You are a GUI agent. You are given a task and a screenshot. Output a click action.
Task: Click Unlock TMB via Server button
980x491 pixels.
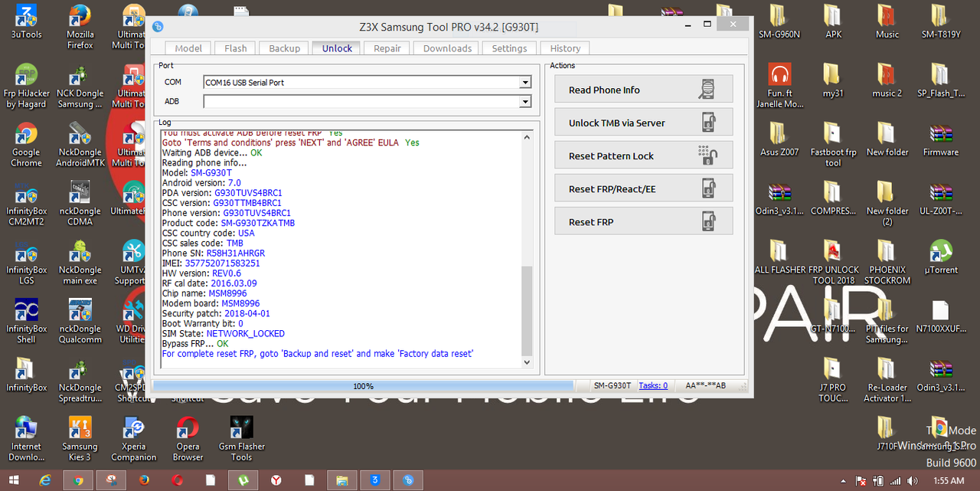coord(643,123)
